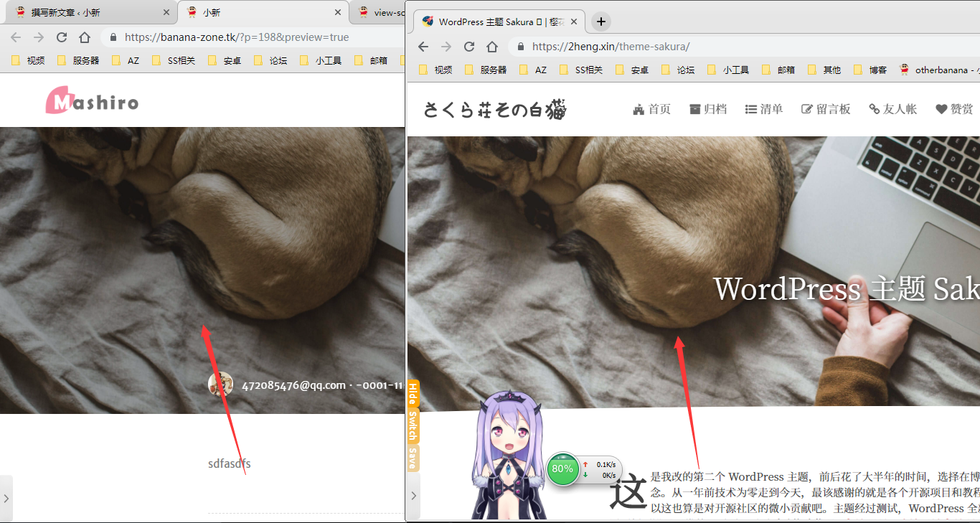Go to 首页 in the site navigation
The width and height of the screenshot is (980, 523).
[x=651, y=109]
